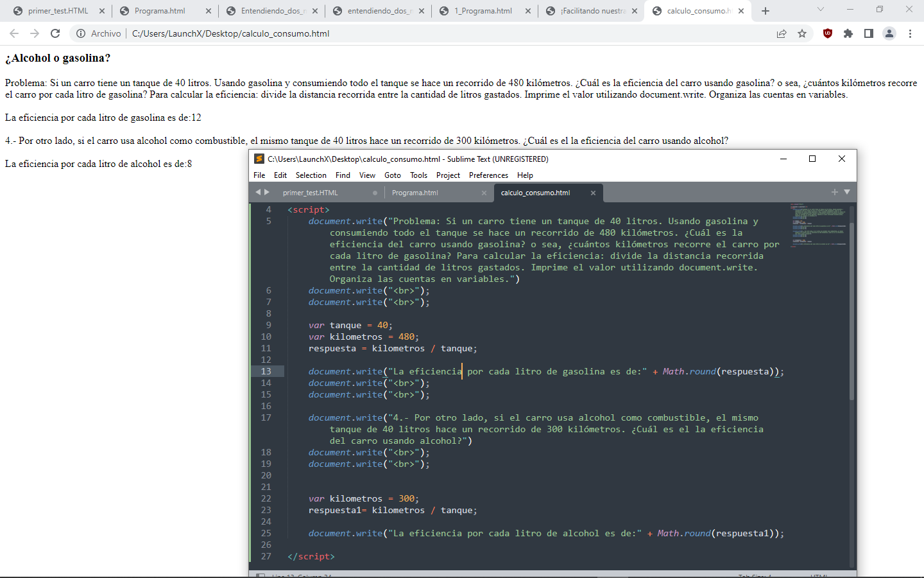Expand Chrome's tab search chevron

tap(820, 10)
